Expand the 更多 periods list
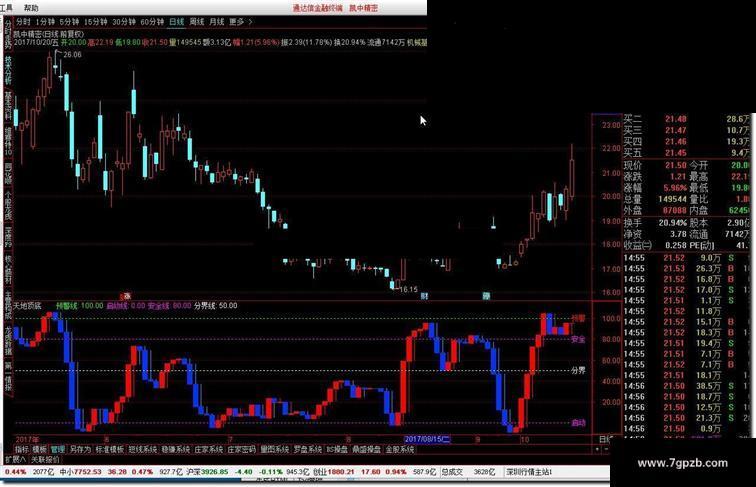The width and height of the screenshot is (756, 487). click(x=240, y=22)
